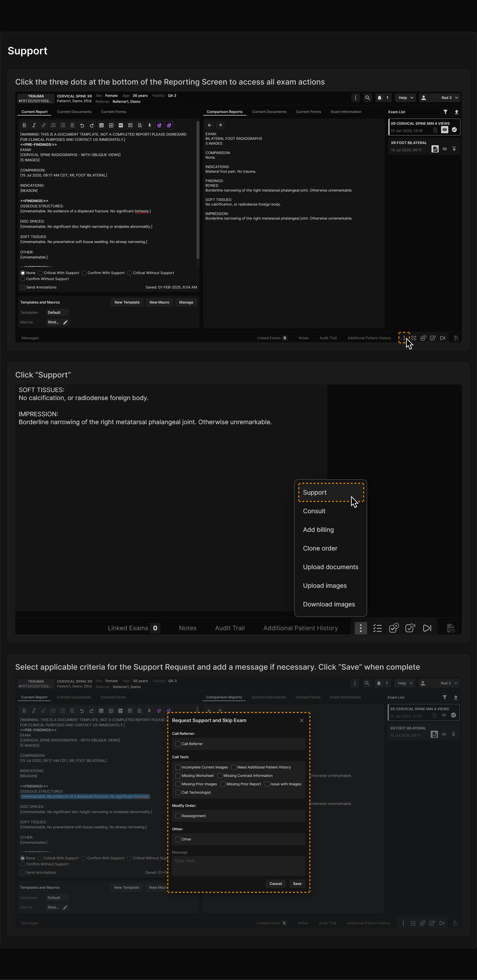Image resolution: width=477 pixels, height=980 pixels.
Task: Click Exam List upload icon in first step
Action: 456,112
